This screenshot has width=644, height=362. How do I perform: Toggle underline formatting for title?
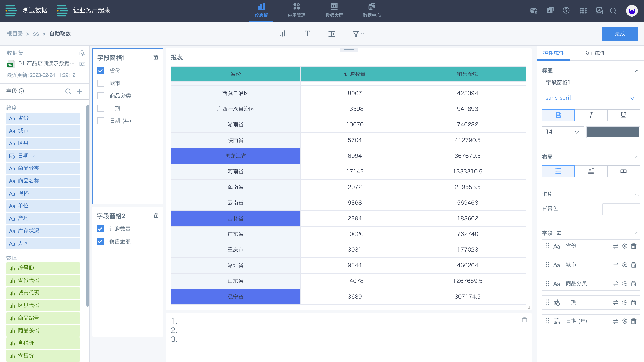pos(623,115)
